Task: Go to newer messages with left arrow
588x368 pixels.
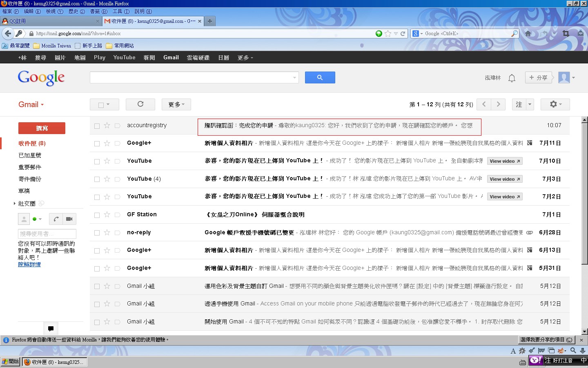Action: pyautogui.click(x=484, y=104)
